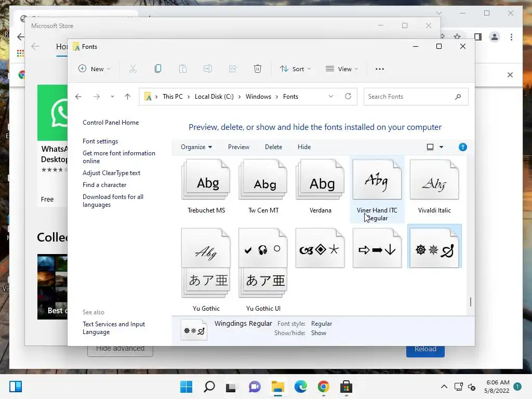Expand address bar history dropdown

(x=331, y=97)
